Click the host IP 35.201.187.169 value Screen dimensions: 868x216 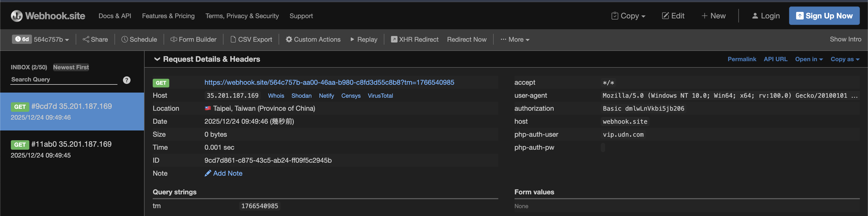(x=232, y=96)
